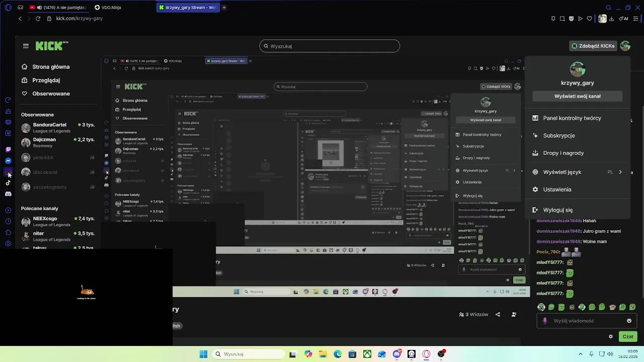Go back in browser history
This screenshot has height=362, width=644.
coord(20,19)
